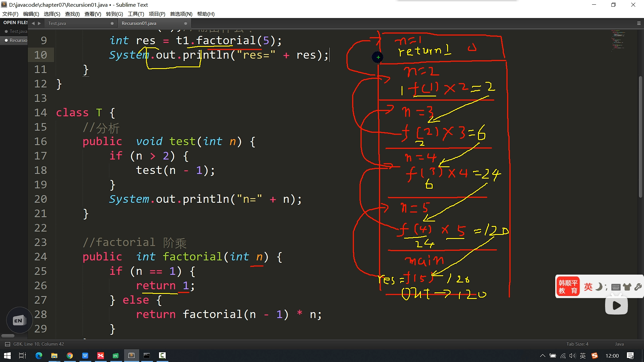Click the round EN floating icon
This screenshot has height=362, width=644.
coord(19,320)
